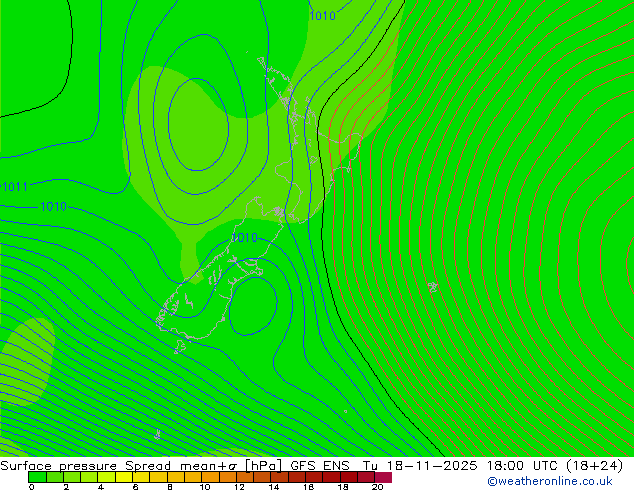
Task: Open the weatheronline.co.uk copyright link
Action: (x=549, y=481)
